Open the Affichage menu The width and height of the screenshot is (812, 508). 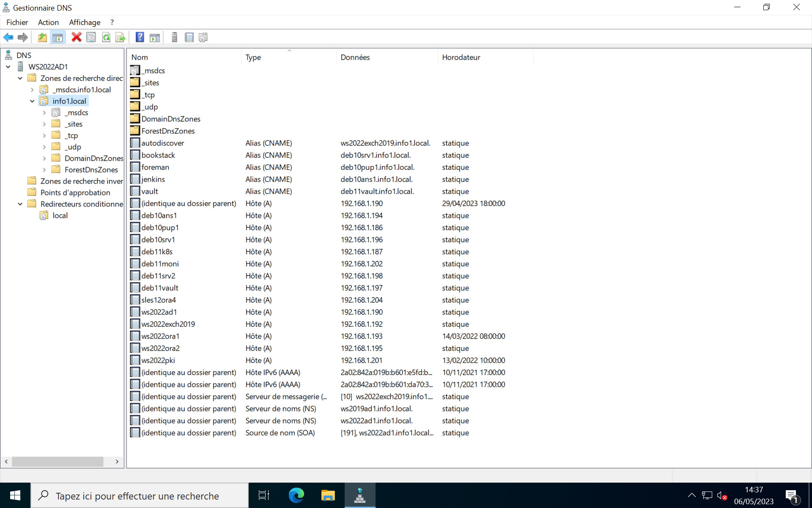85,22
